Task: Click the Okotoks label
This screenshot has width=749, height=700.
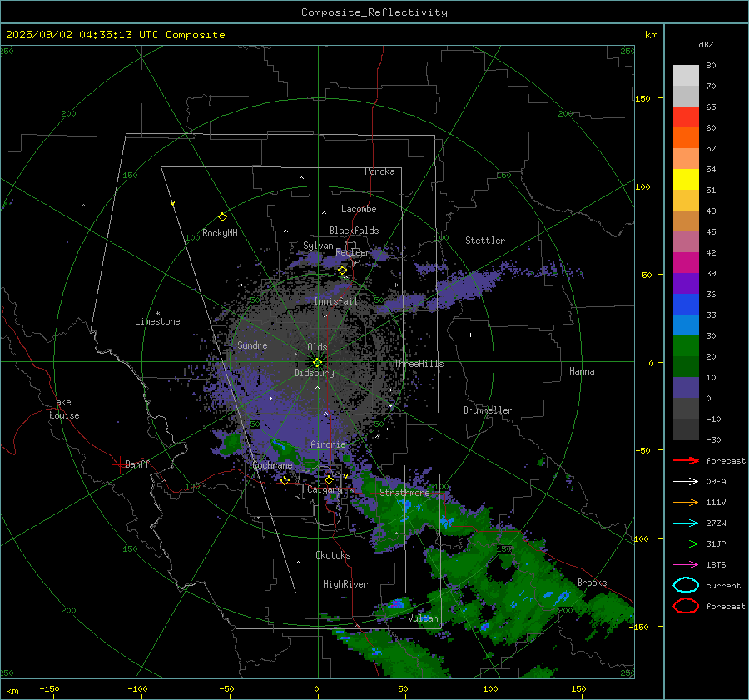Action: (x=333, y=555)
